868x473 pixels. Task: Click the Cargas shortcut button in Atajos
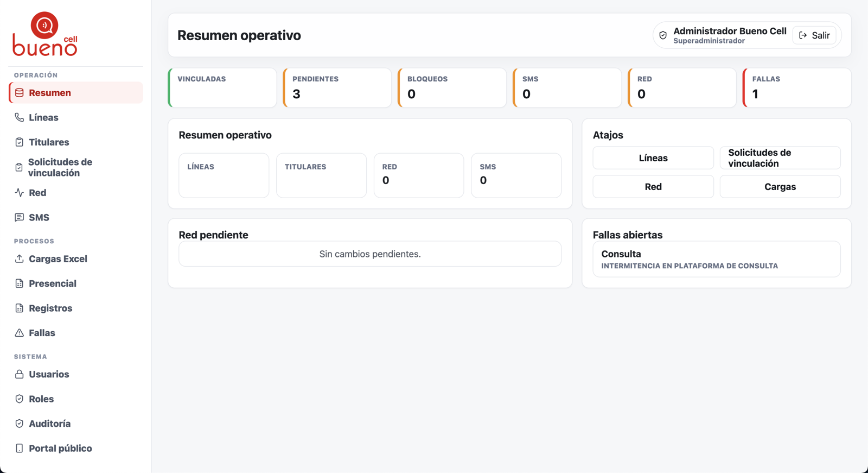[780, 187]
